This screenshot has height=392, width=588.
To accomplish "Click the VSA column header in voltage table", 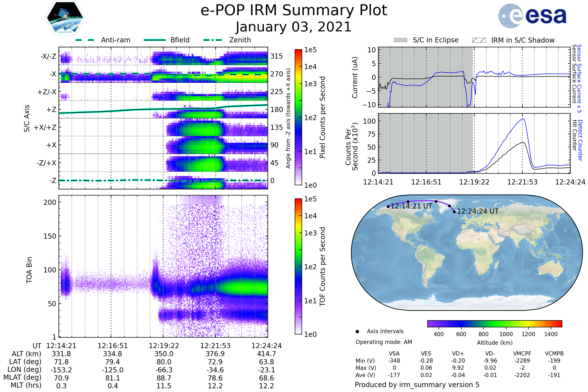I will click(394, 354).
